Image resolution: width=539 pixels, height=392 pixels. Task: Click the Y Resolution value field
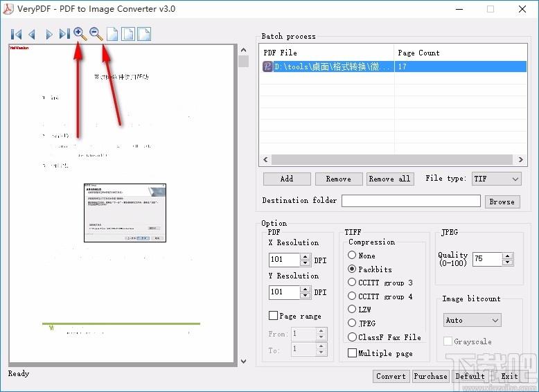[284, 292]
